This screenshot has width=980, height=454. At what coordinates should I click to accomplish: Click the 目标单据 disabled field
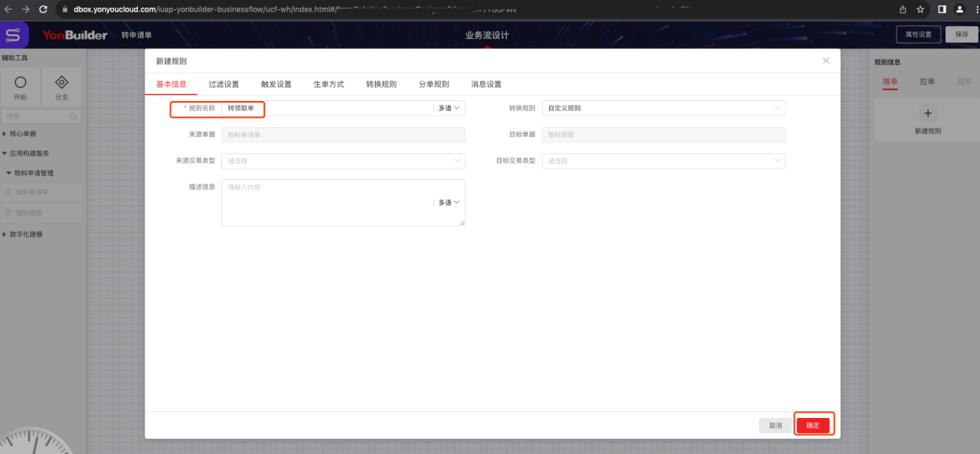(x=664, y=135)
